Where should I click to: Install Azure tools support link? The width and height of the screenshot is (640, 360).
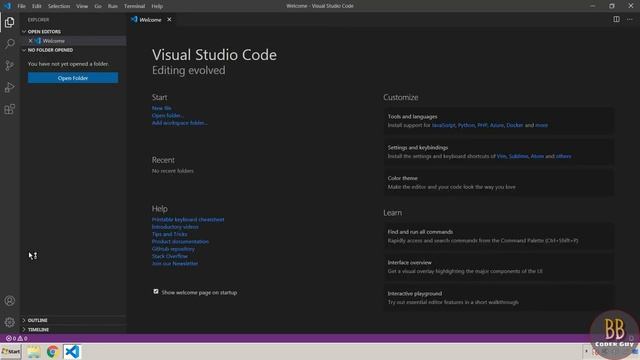coord(497,125)
